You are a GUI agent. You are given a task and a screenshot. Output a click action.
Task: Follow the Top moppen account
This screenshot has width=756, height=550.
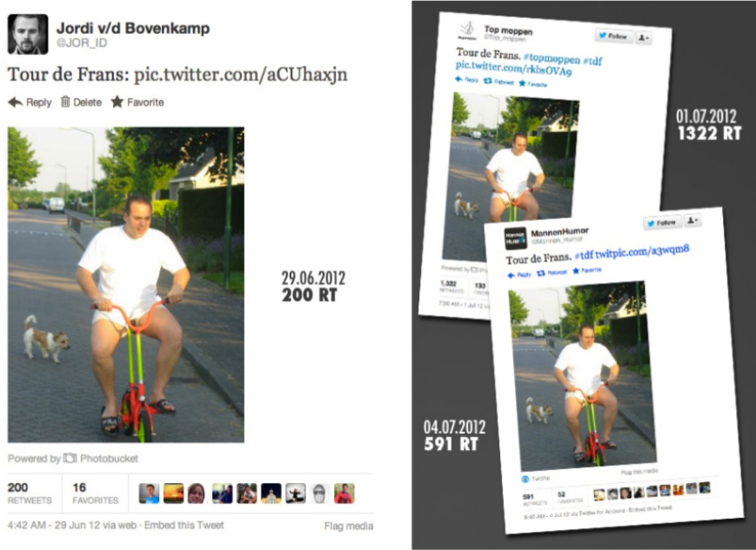613,36
